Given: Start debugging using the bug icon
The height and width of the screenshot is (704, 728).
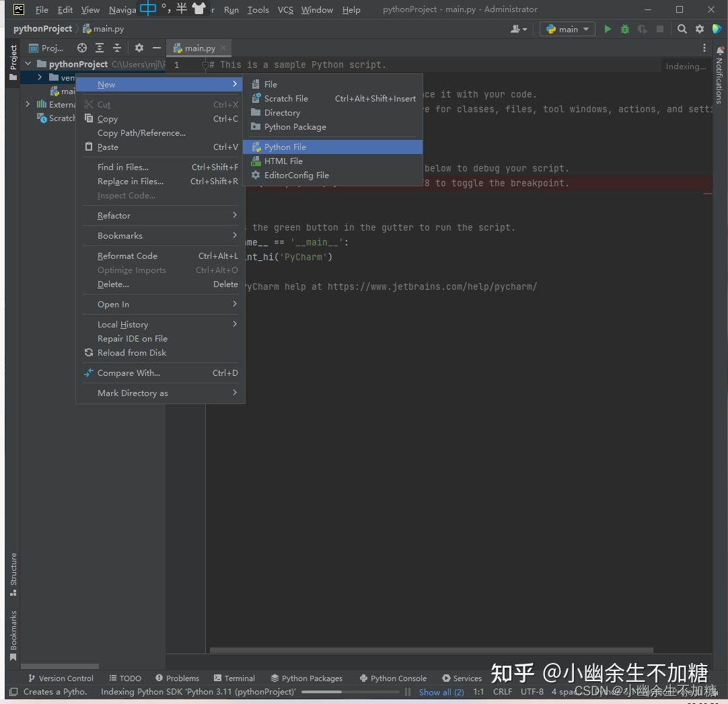Looking at the screenshot, I should tap(624, 29).
